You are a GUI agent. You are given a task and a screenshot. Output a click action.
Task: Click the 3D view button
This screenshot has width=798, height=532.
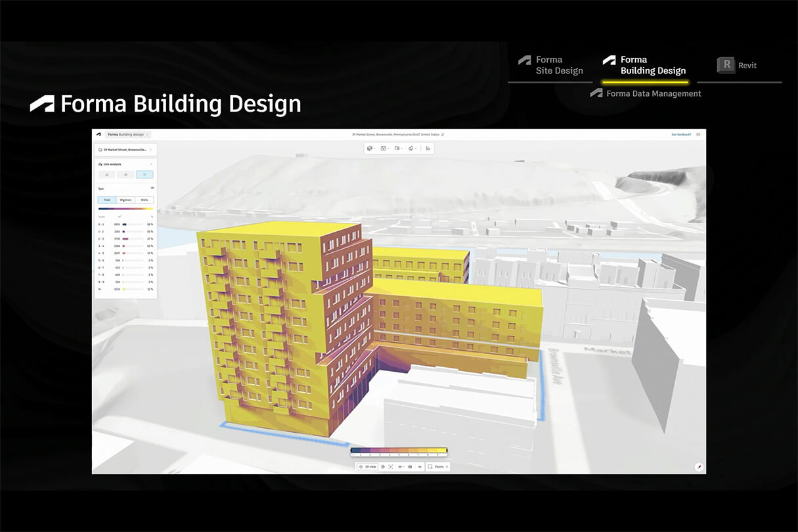[368, 466]
